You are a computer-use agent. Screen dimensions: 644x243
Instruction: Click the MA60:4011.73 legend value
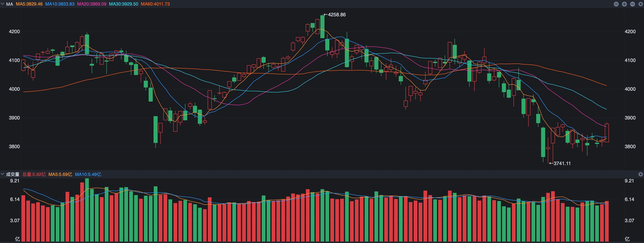point(155,4)
